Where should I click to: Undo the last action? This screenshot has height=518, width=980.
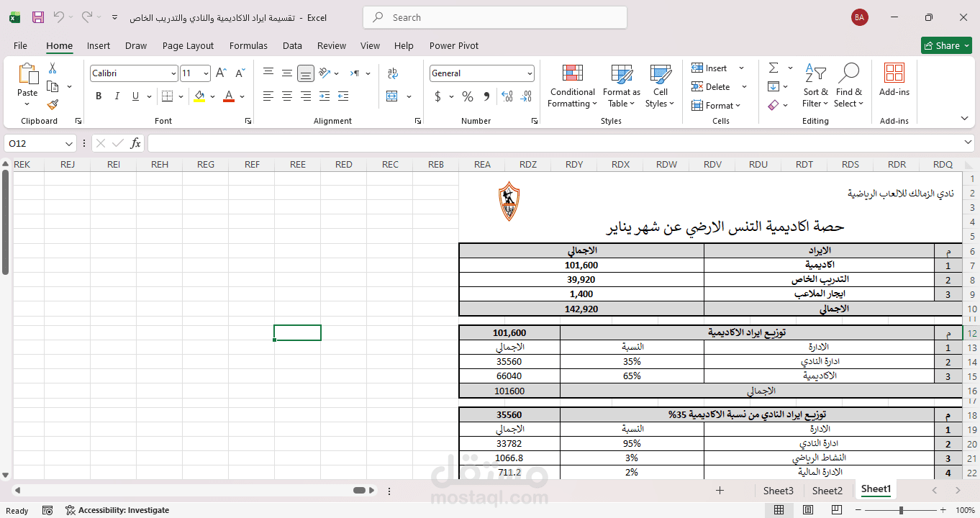(59, 17)
